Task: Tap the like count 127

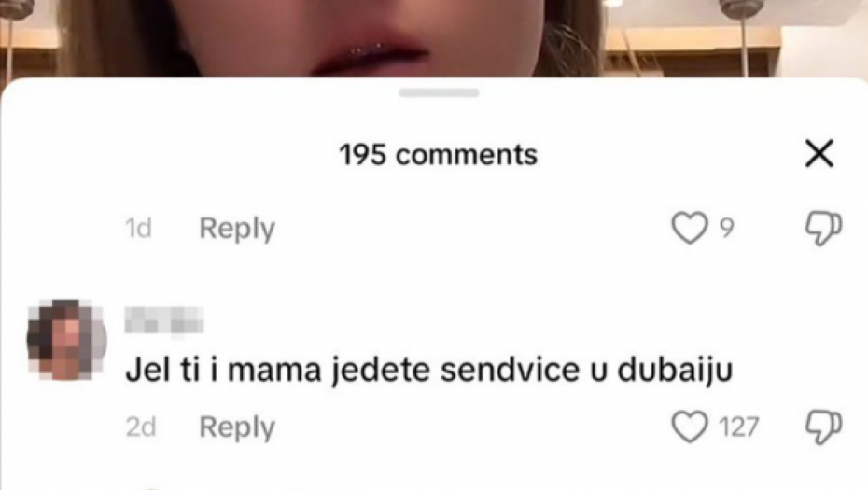Action: pos(738,427)
